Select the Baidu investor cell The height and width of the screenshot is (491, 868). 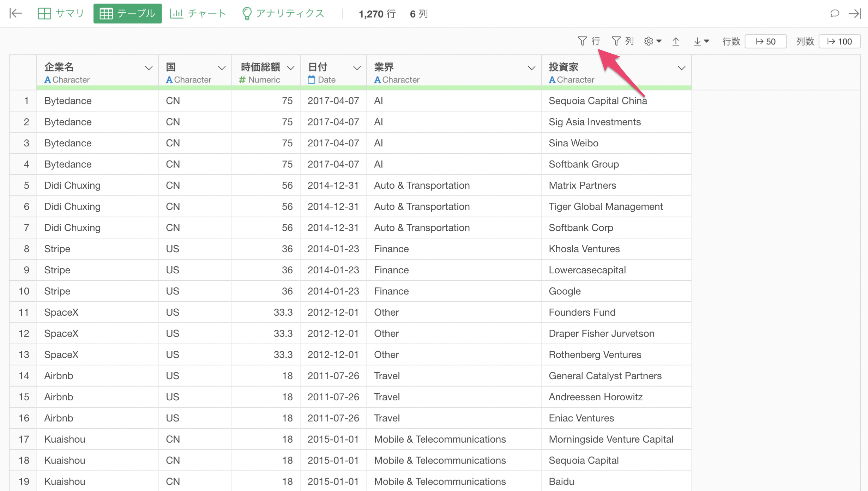pos(616,481)
